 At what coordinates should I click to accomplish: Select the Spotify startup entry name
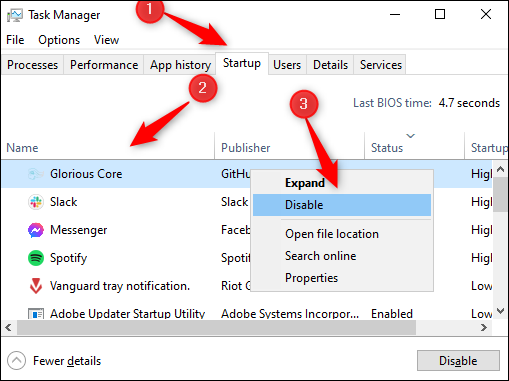point(68,258)
